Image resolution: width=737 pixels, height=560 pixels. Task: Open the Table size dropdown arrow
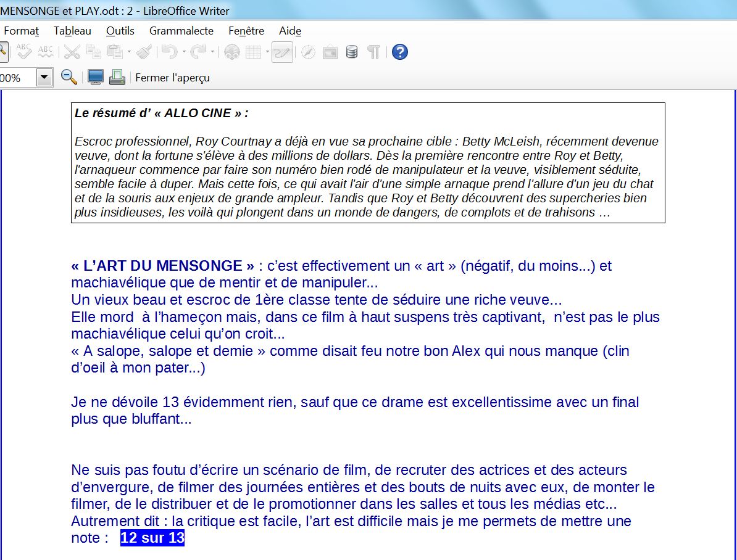[x=267, y=52]
